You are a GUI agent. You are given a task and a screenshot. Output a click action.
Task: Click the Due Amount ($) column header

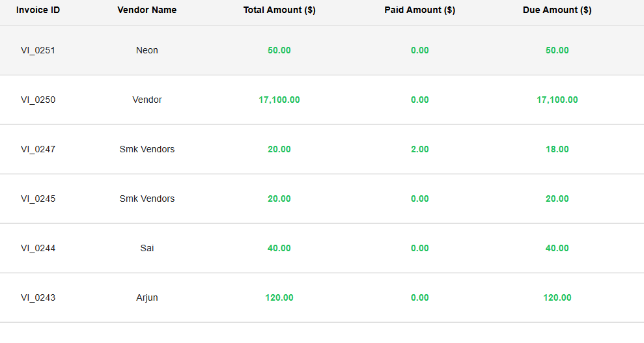pyautogui.click(x=557, y=10)
